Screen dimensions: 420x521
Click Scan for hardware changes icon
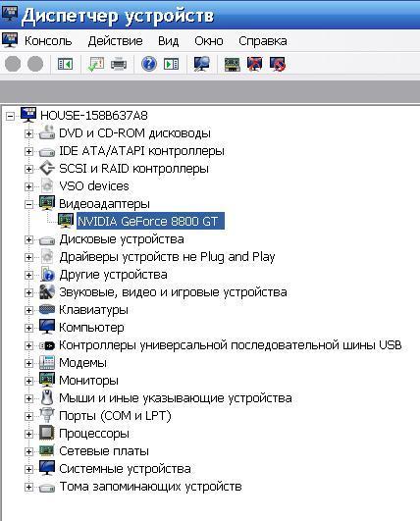click(202, 64)
